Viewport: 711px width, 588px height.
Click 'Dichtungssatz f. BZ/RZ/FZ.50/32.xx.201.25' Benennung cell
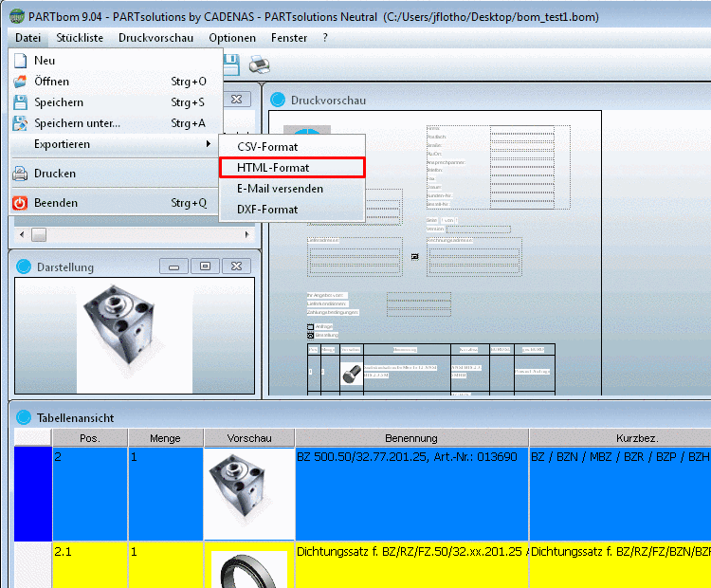coord(411,565)
